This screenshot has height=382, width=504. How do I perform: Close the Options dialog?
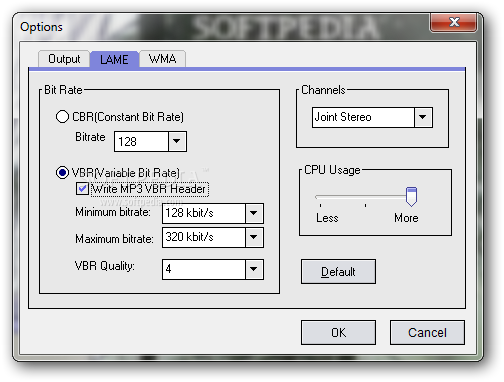[x=453, y=22]
